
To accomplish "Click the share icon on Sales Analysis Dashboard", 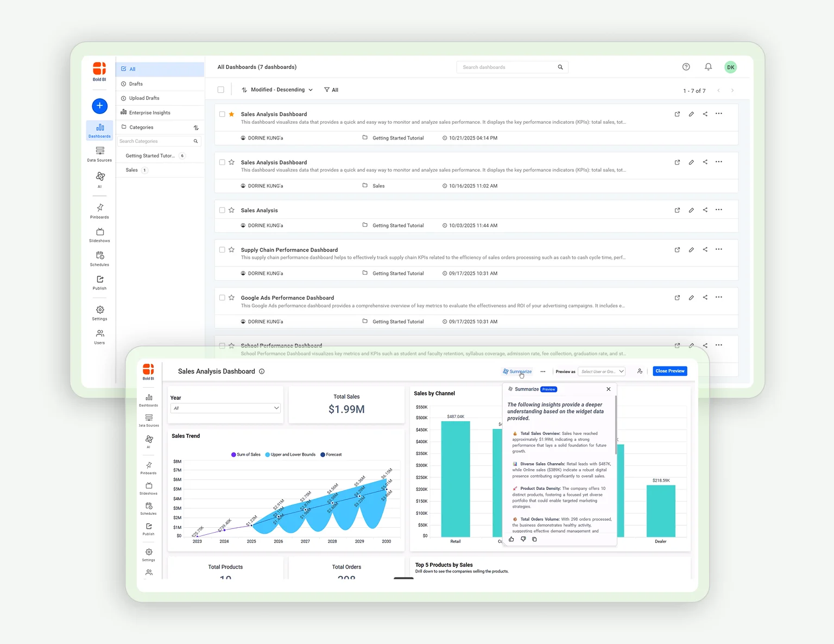I will click(x=705, y=114).
